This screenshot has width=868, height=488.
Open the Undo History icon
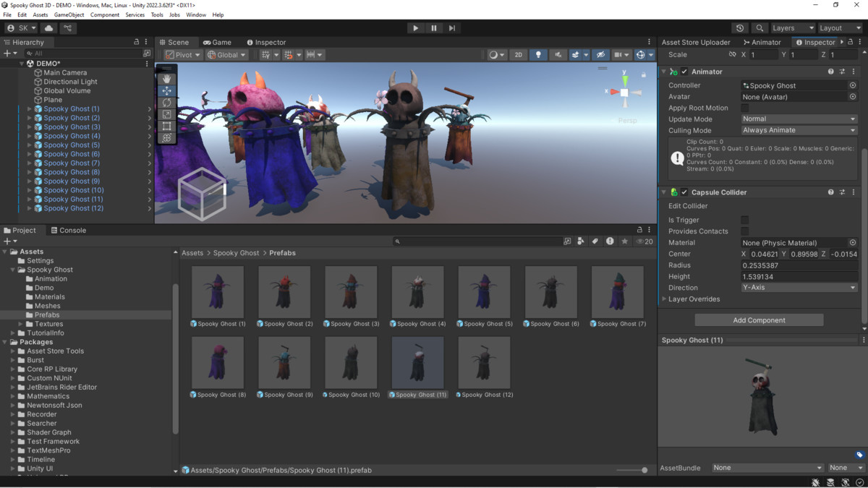point(740,28)
